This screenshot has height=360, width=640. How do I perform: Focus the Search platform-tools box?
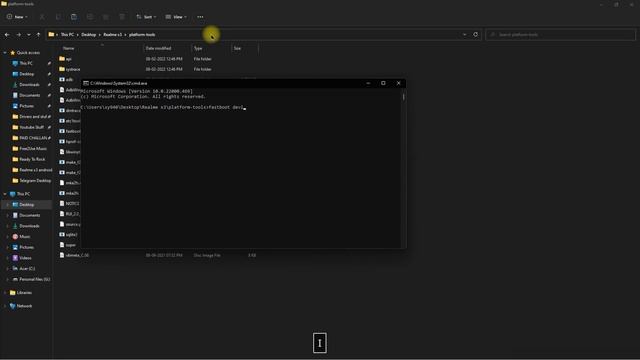tap(560, 35)
